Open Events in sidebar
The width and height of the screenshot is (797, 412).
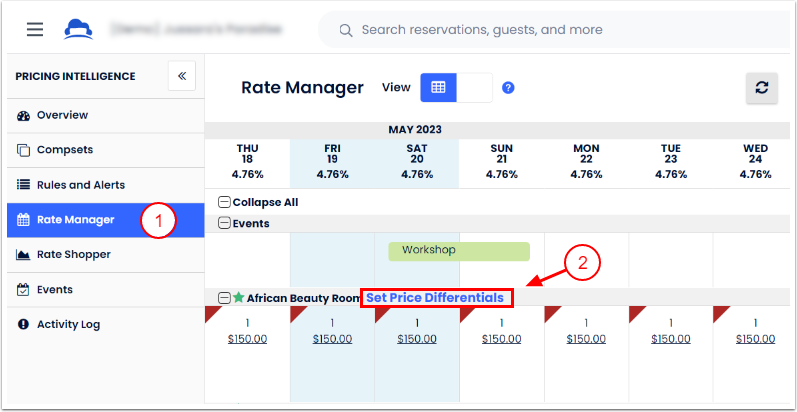[106, 290]
